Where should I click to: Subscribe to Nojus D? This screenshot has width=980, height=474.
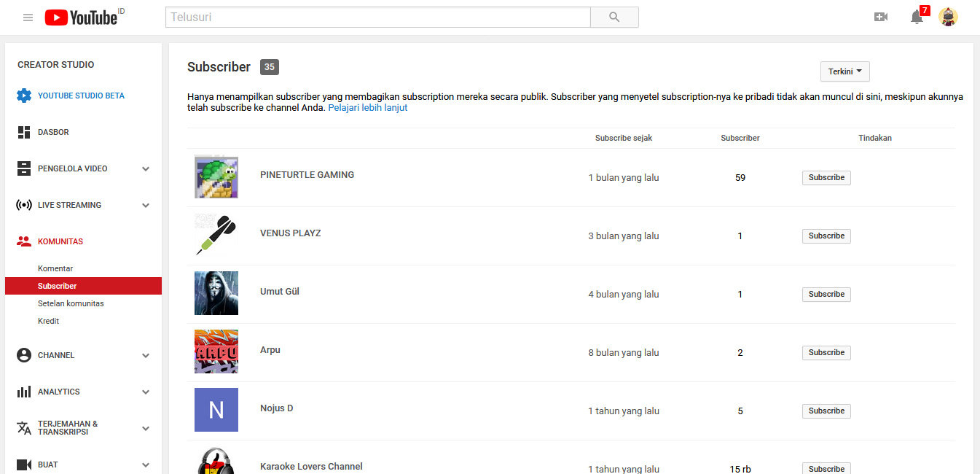click(x=826, y=411)
